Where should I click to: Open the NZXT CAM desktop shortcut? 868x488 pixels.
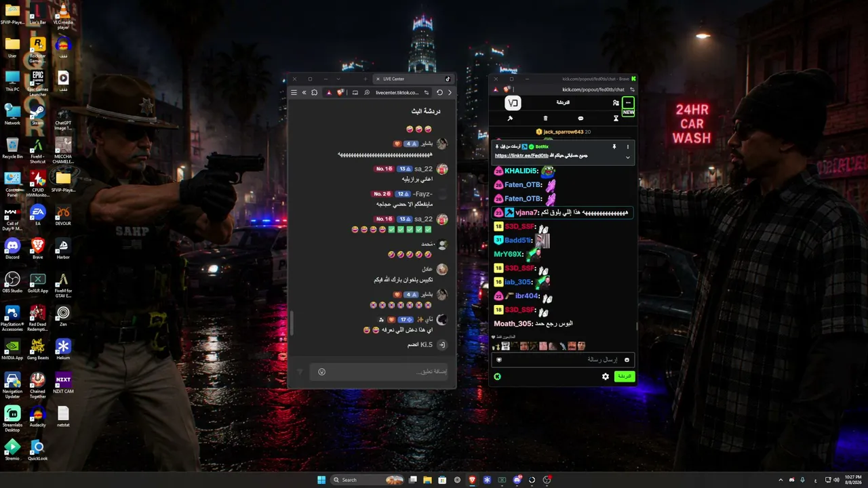tap(63, 383)
